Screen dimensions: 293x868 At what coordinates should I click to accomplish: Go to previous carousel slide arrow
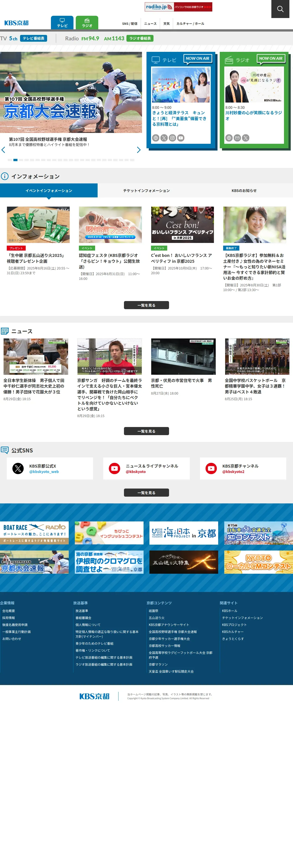coord(3,150)
